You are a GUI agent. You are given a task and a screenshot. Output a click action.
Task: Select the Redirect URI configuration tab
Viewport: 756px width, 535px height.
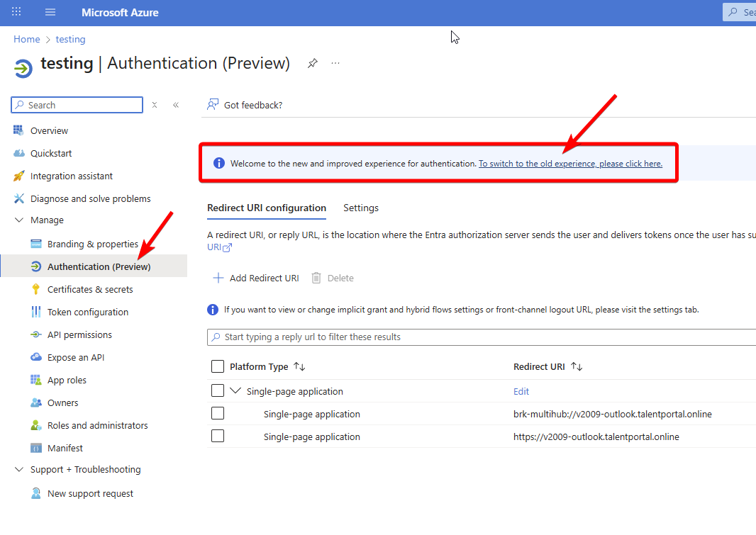tap(267, 208)
